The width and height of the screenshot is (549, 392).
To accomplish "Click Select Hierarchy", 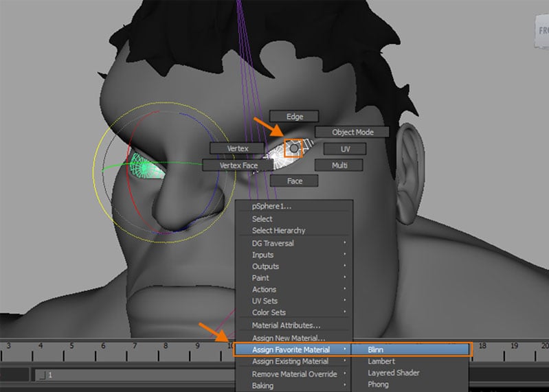I will pyautogui.click(x=294, y=231).
